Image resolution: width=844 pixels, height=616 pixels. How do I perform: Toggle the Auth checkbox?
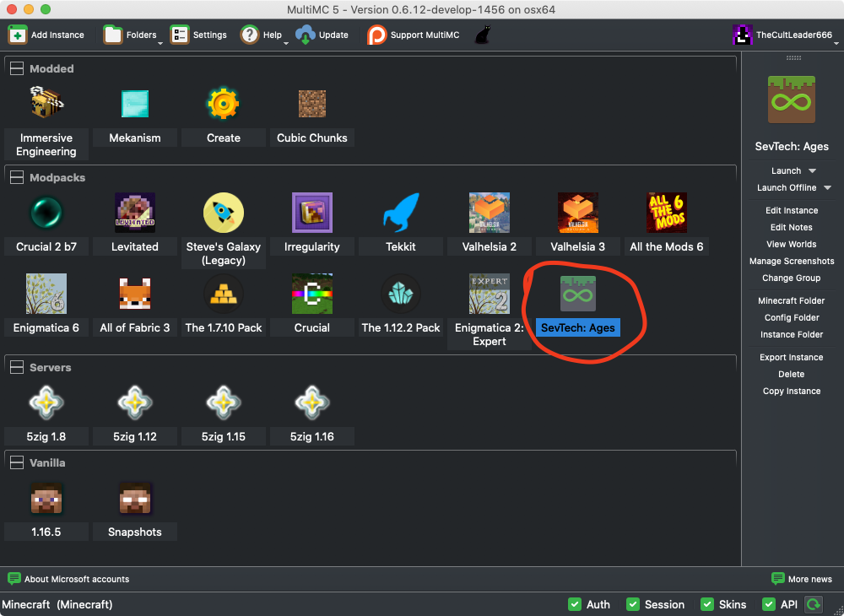(577, 604)
